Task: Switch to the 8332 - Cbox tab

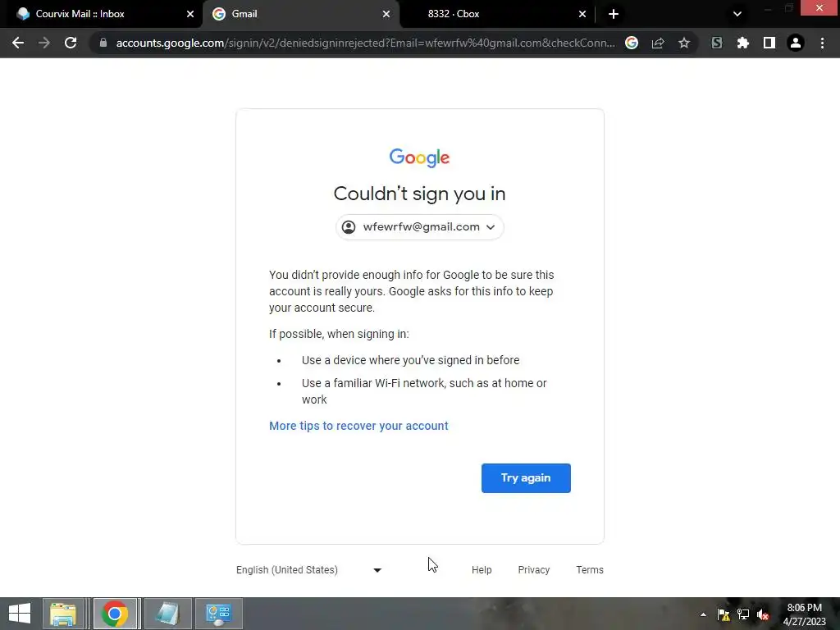Action: pyautogui.click(x=496, y=14)
